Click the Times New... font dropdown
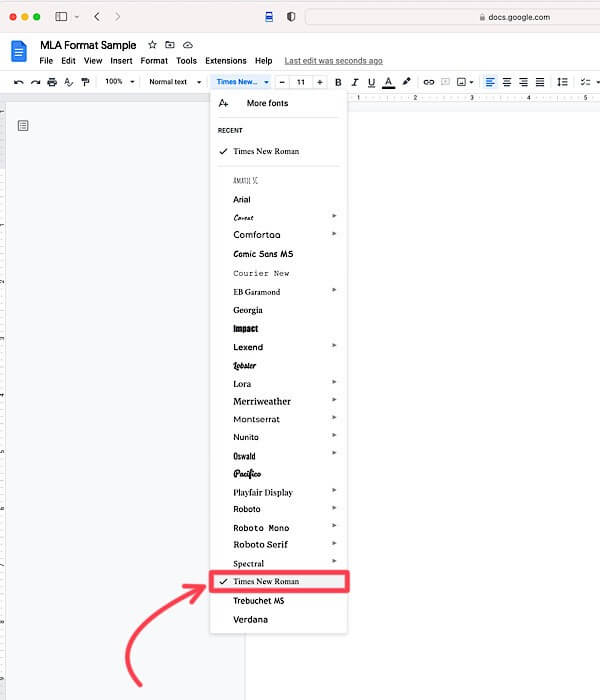This screenshot has height=700, width=600. 242,82
